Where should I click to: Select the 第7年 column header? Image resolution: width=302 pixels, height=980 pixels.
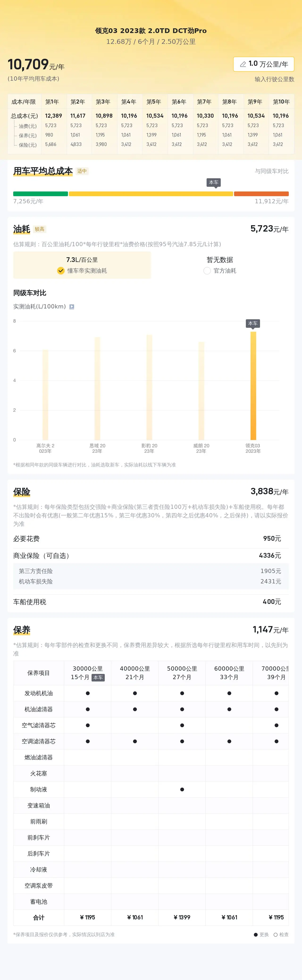[204, 102]
